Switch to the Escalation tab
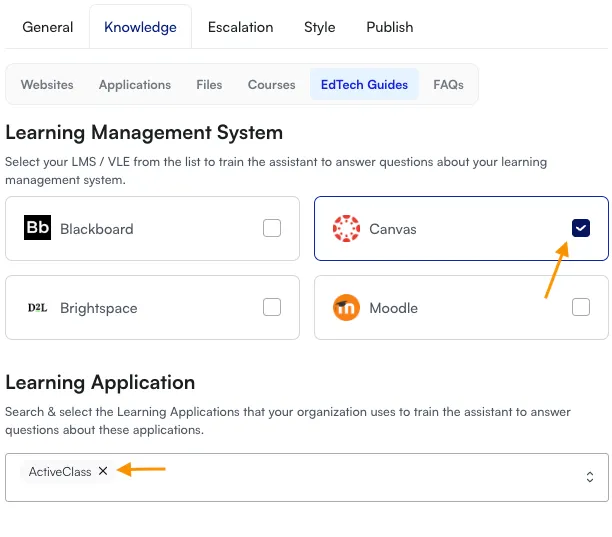612x537 pixels. click(x=240, y=27)
